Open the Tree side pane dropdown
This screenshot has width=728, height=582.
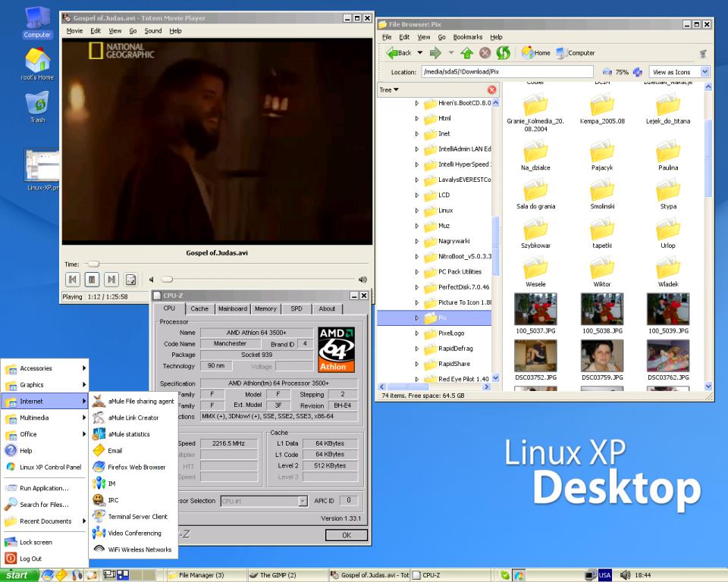pyautogui.click(x=390, y=90)
